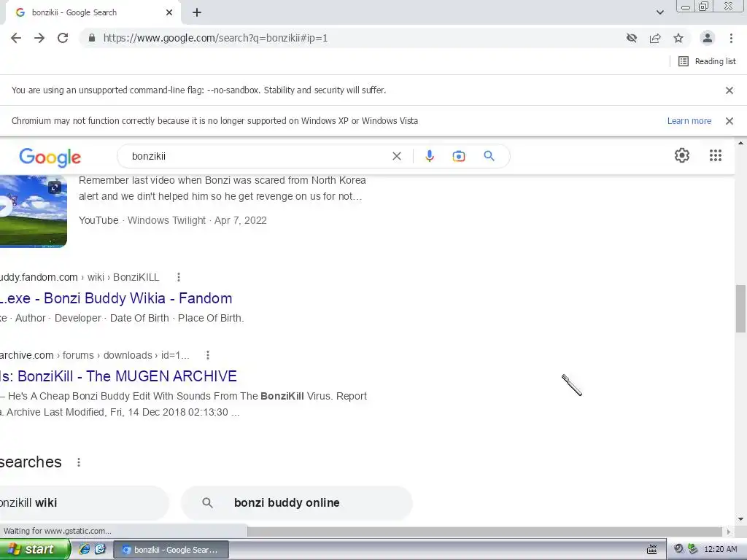Open the Chromium three-dot menu
The height and width of the screenshot is (560, 747).
pos(731,38)
